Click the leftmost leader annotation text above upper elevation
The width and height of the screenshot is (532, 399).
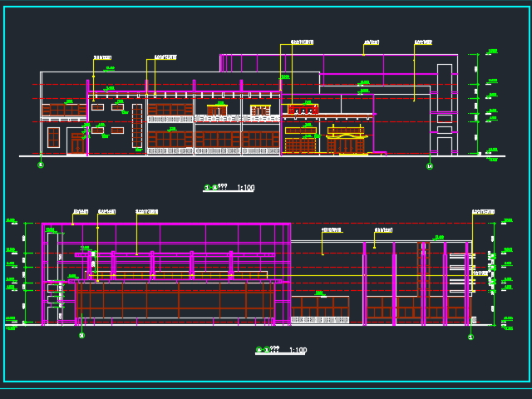102,58
